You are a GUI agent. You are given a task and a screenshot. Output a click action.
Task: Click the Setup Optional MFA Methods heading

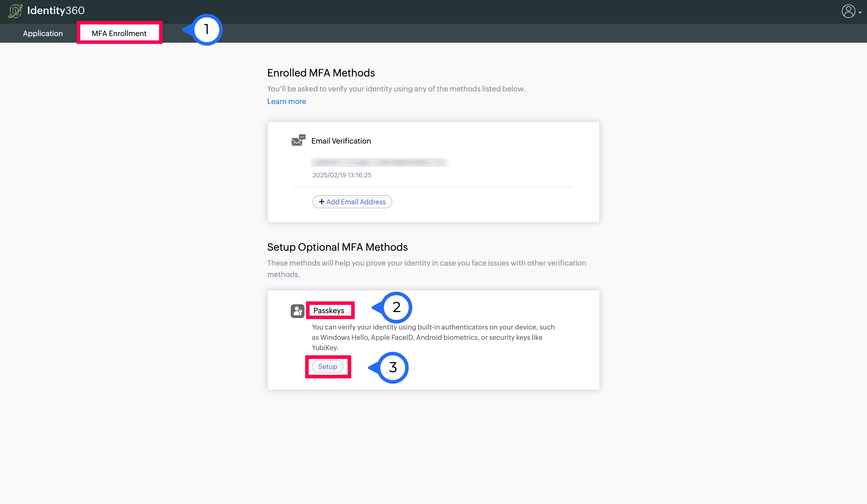pyautogui.click(x=337, y=247)
